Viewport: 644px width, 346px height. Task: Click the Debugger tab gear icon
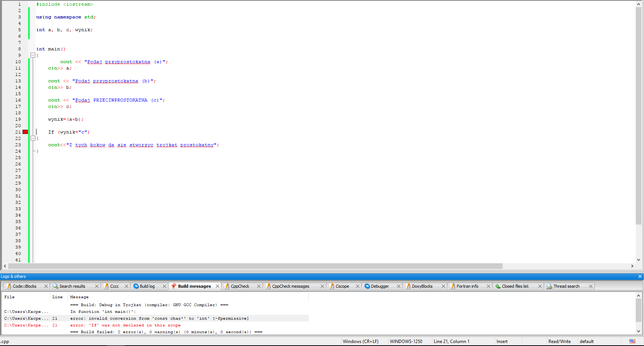click(x=367, y=286)
